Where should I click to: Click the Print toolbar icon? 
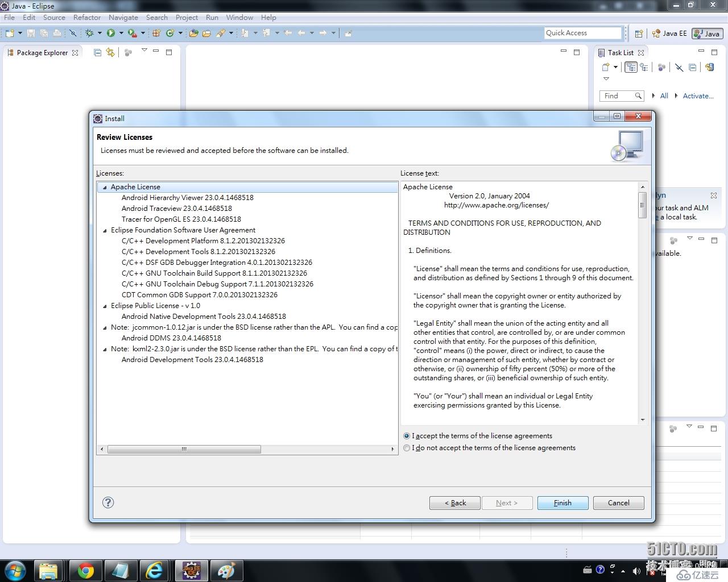[57, 33]
